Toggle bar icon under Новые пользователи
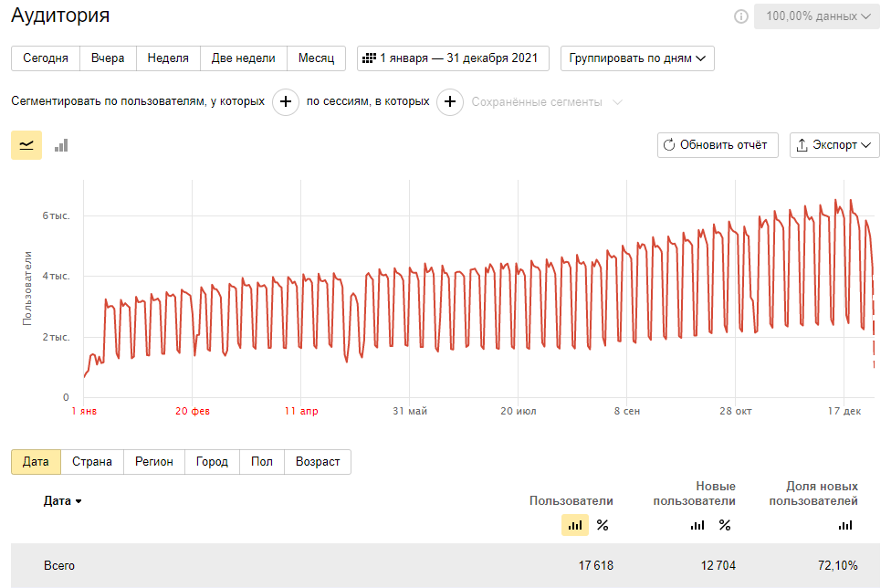Image resolution: width=891 pixels, height=588 pixels. [x=697, y=525]
